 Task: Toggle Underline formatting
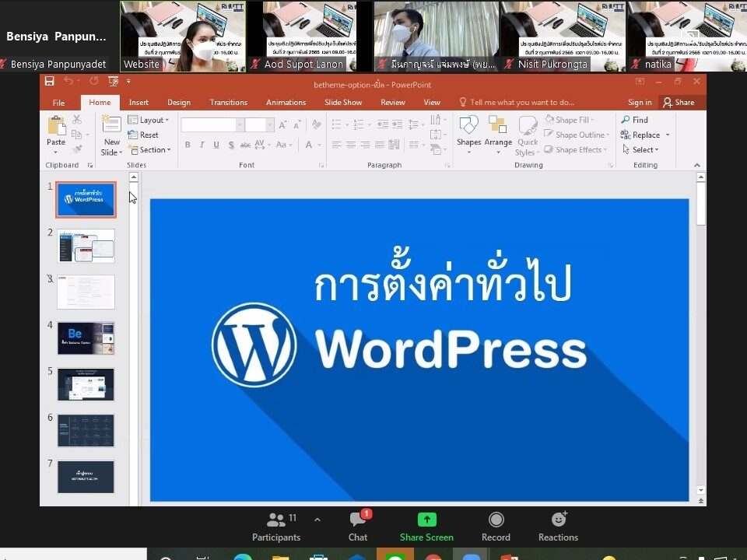point(216,145)
